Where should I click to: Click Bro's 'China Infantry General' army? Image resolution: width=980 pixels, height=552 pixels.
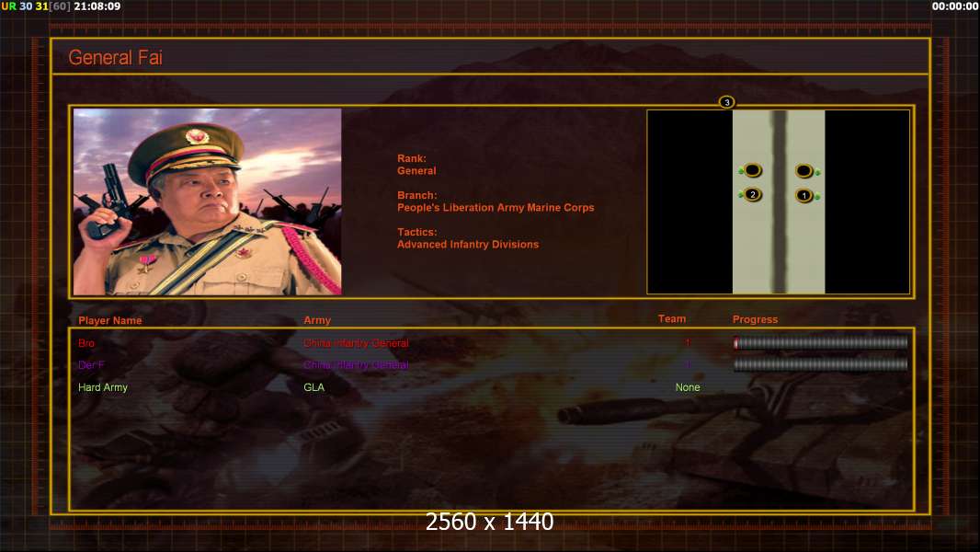356,343
